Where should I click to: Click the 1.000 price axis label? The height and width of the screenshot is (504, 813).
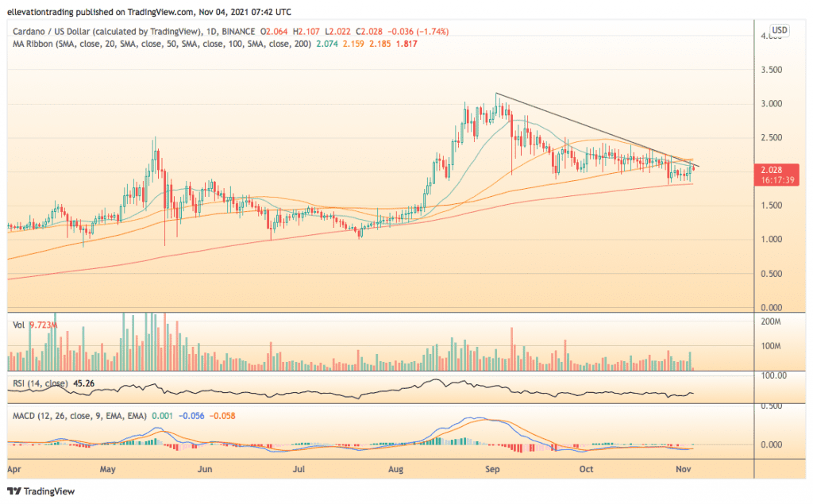click(x=772, y=240)
